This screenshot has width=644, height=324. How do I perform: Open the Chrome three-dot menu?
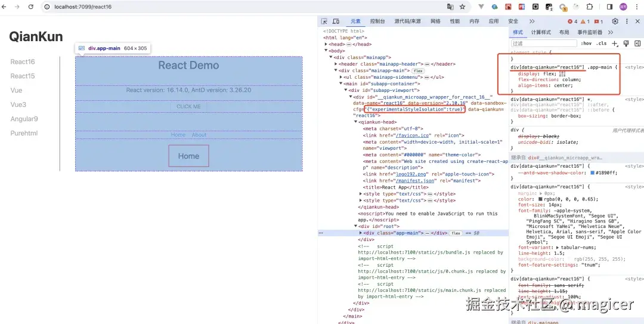[x=637, y=7]
